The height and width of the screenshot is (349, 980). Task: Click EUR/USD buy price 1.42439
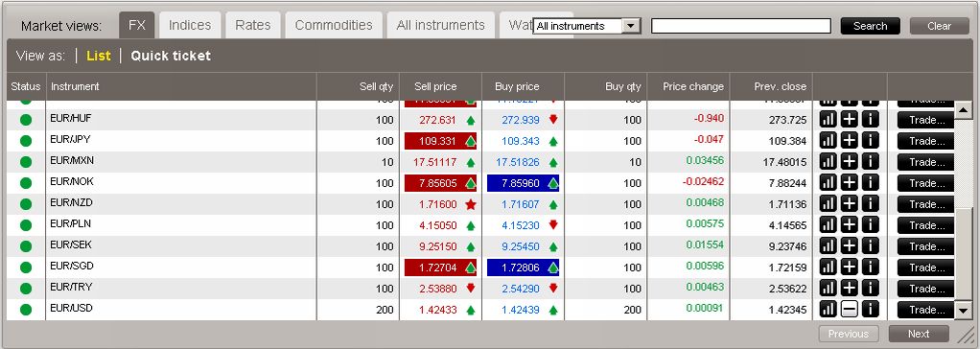pos(520,310)
